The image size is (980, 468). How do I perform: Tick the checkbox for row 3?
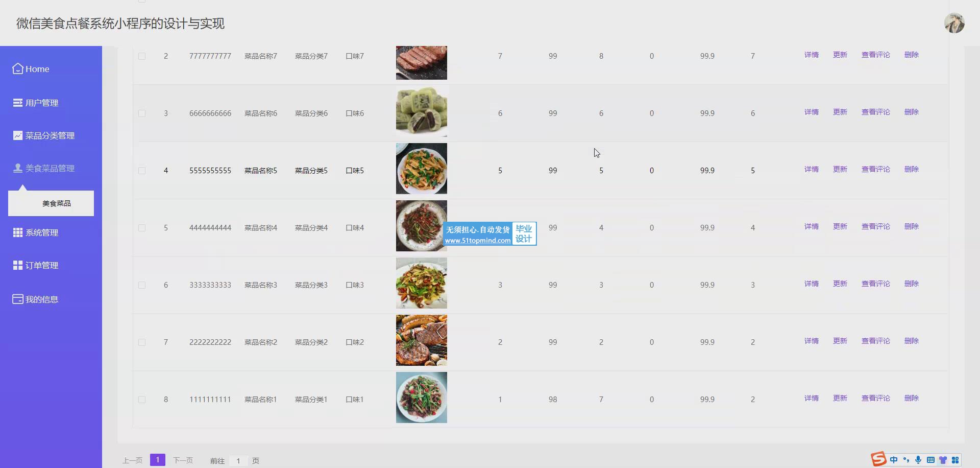(142, 113)
